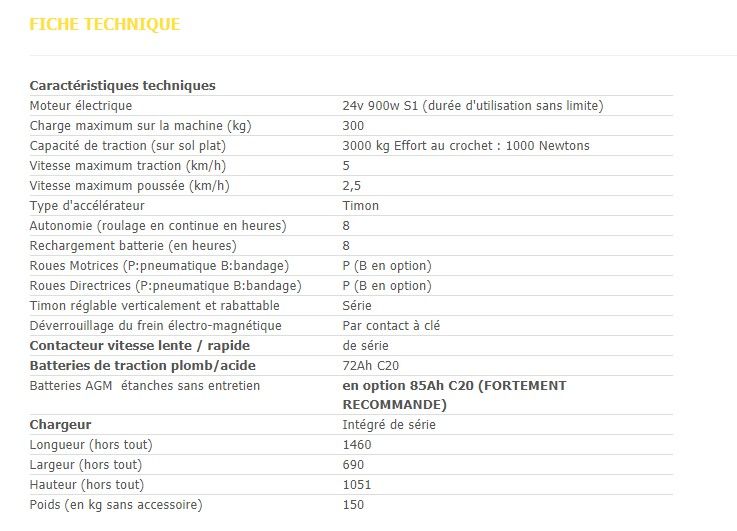Click the 3000 kg Effort au crochet value
This screenshot has width=737, height=531.
pos(465,145)
